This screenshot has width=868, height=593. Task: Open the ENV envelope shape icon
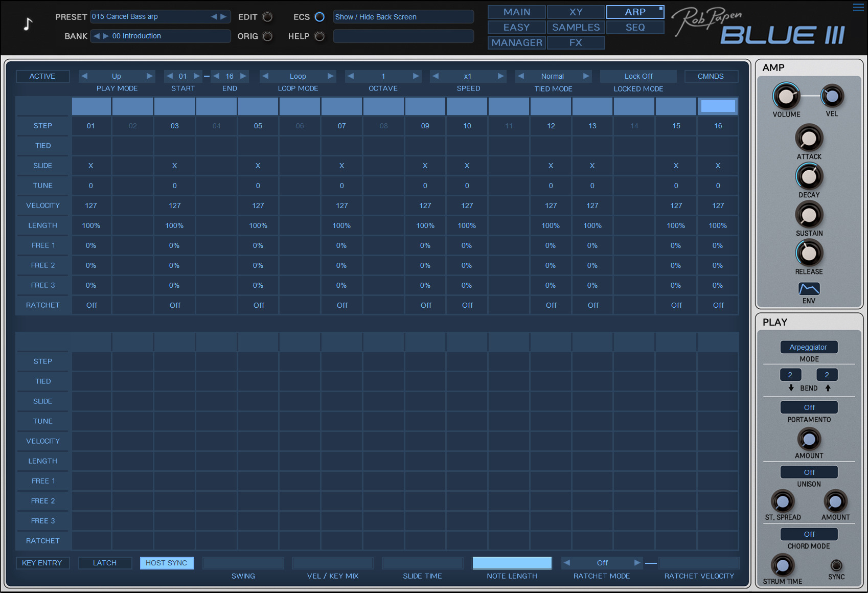[809, 289]
